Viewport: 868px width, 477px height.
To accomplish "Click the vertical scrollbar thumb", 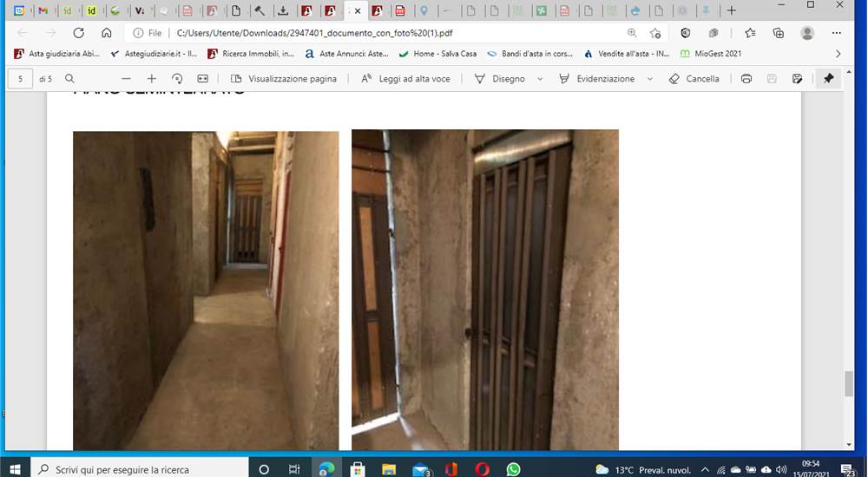I will coord(849,383).
